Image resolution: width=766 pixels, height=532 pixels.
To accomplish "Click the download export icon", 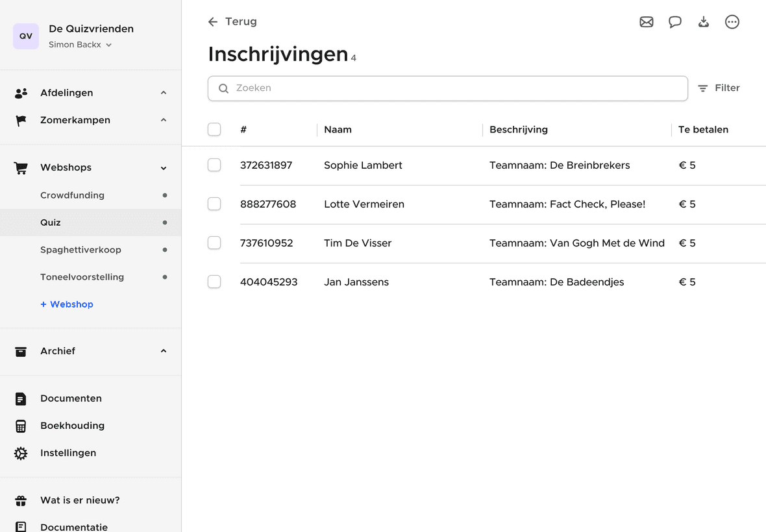I will click(x=704, y=22).
